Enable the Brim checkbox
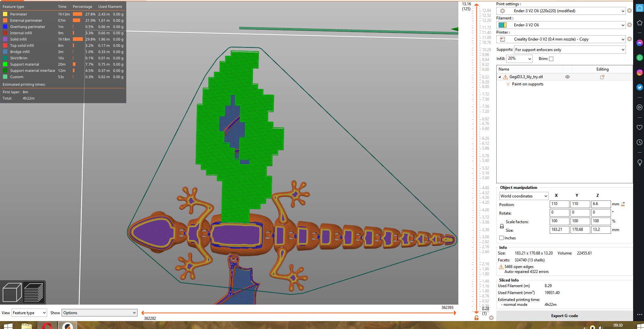The image size is (644, 329). pos(551,59)
